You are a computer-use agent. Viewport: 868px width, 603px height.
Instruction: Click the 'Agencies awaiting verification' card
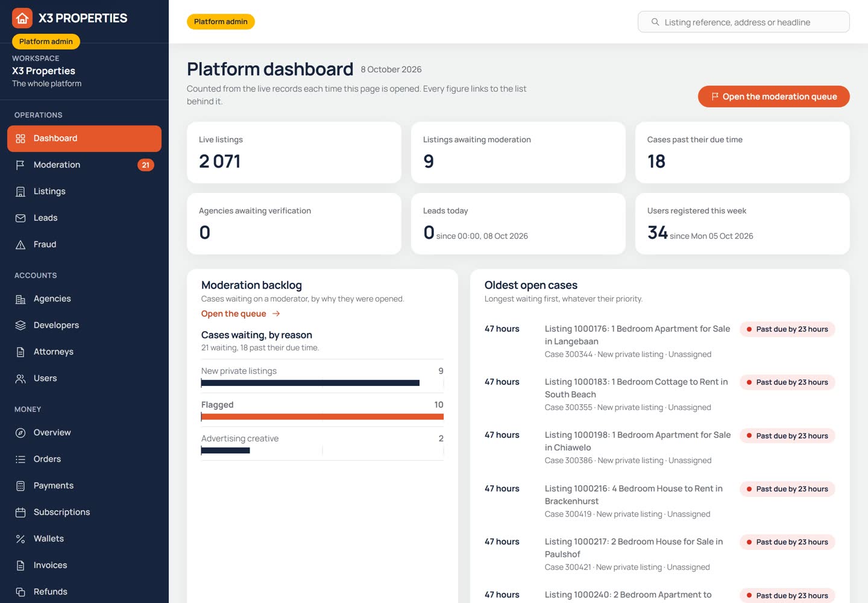coord(294,224)
